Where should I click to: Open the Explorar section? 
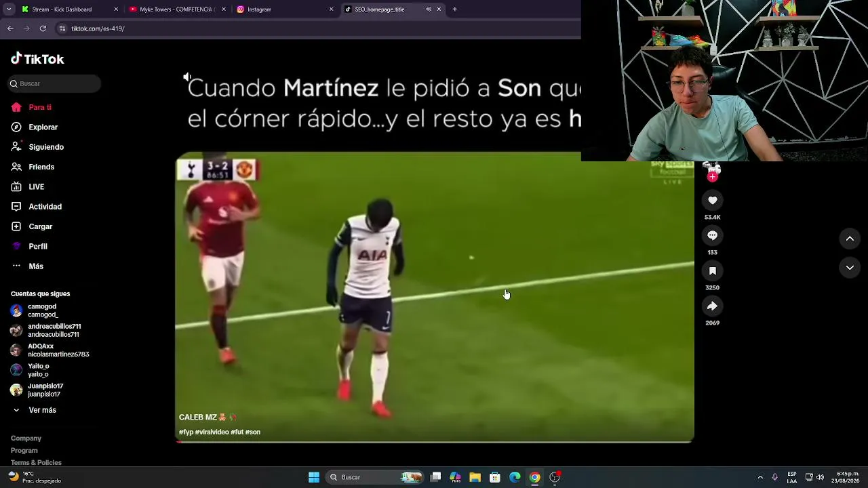click(x=35, y=127)
